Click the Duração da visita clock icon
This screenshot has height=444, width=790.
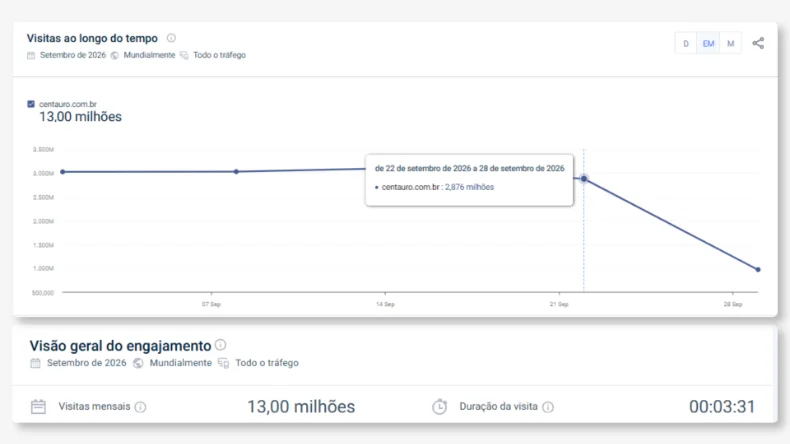[439, 406]
